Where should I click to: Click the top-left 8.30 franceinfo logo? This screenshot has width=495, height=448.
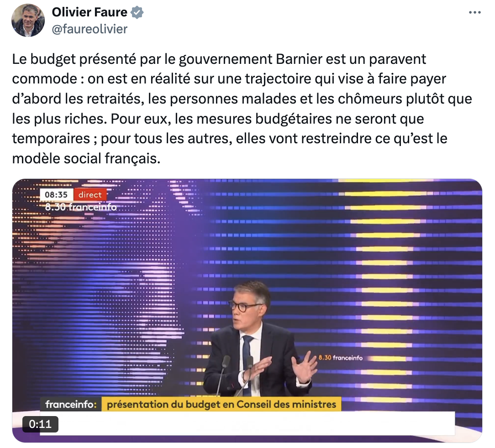(81, 207)
